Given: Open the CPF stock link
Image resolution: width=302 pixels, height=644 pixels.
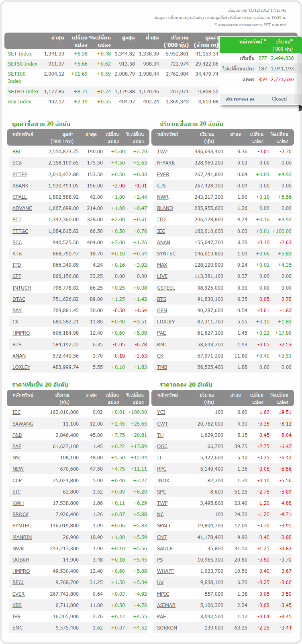Looking at the screenshot, I should [17, 276].
